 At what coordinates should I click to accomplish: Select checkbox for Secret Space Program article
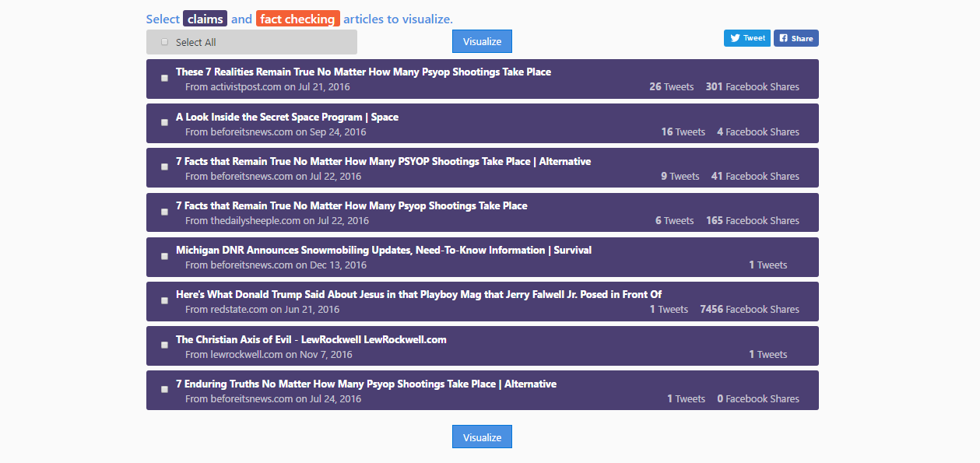[164, 122]
